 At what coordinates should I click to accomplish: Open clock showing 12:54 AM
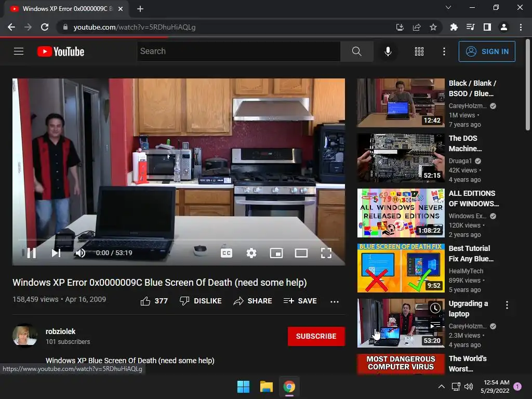[495, 387]
